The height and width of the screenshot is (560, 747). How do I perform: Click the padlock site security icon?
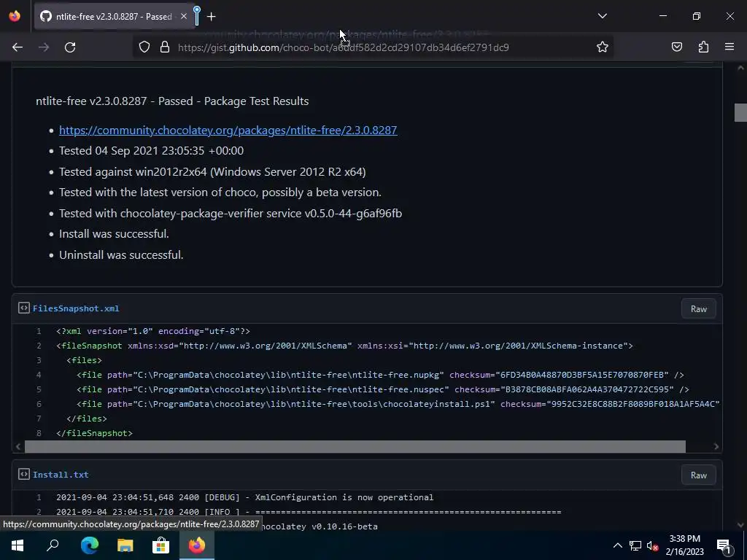click(x=165, y=47)
